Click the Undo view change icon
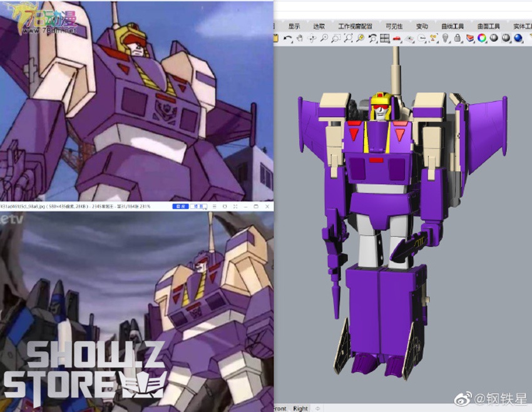Viewport: 532px width, 412px height. 372,38
